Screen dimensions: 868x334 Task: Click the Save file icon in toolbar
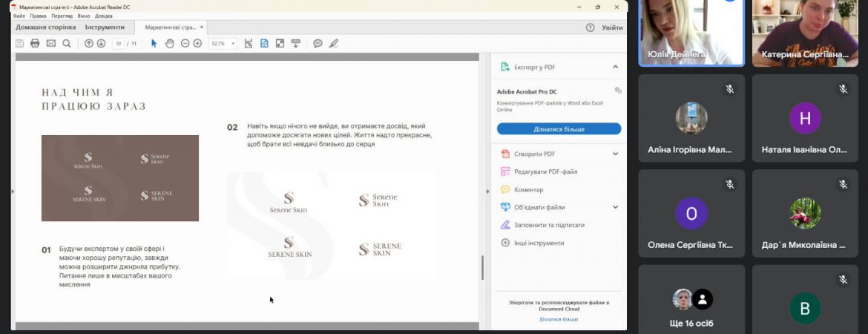click(20, 43)
